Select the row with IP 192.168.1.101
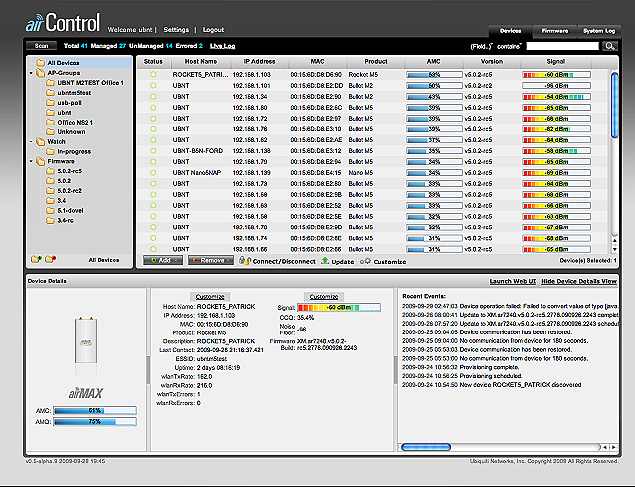635x487 pixels. (x=372, y=85)
